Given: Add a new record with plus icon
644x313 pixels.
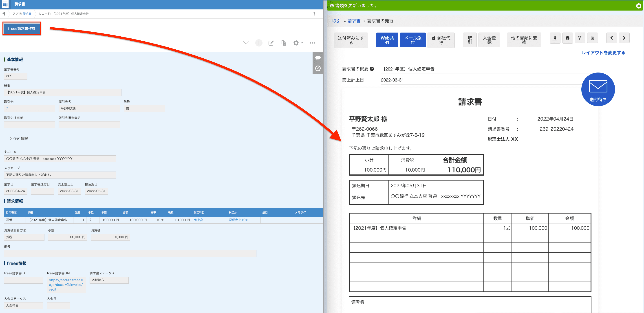Looking at the screenshot, I should pyautogui.click(x=259, y=43).
